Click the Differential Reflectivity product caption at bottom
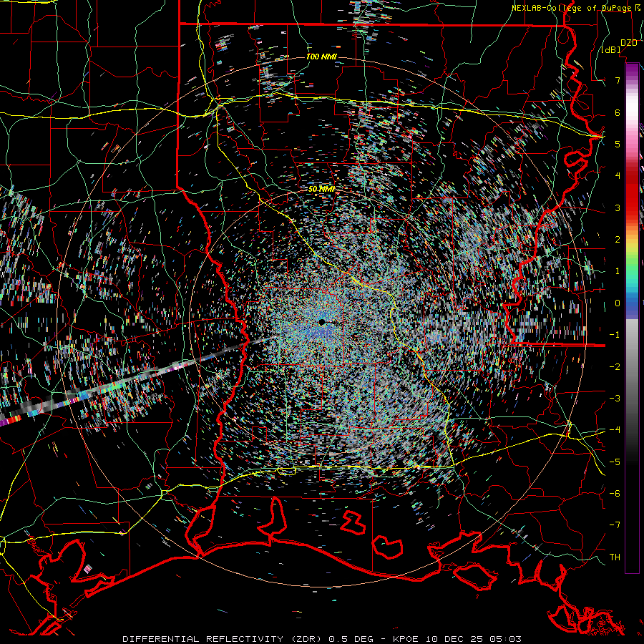 coord(321,639)
